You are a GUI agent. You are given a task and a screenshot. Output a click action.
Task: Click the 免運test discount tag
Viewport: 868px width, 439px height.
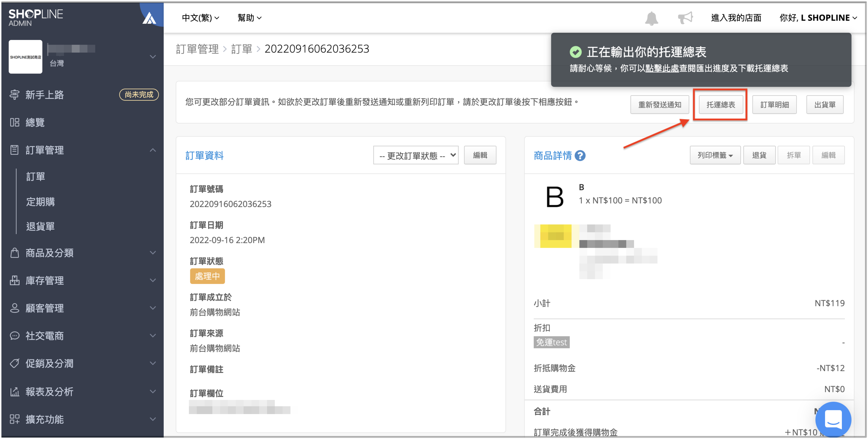point(551,342)
